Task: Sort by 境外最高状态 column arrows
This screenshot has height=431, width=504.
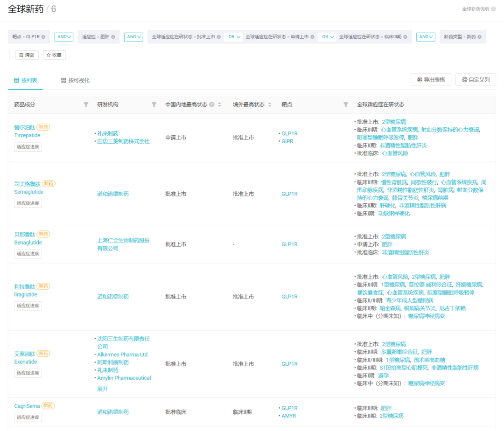Action: click(270, 104)
